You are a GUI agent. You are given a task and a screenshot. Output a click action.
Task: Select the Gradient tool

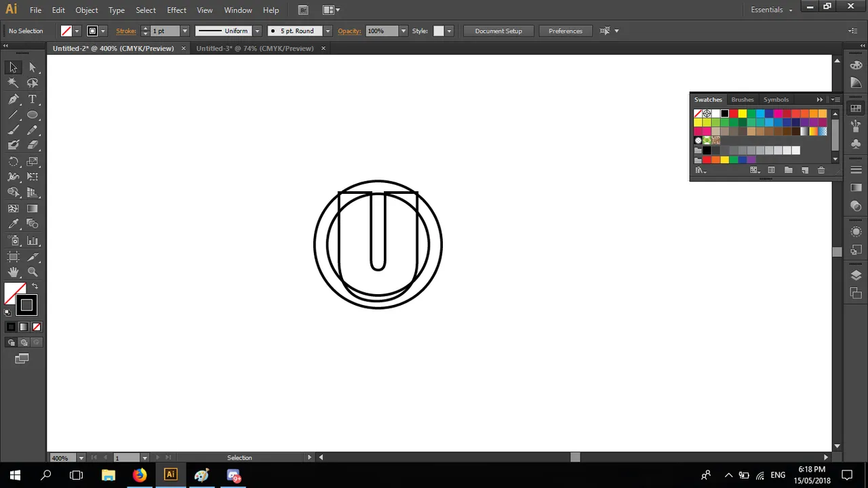33,209
